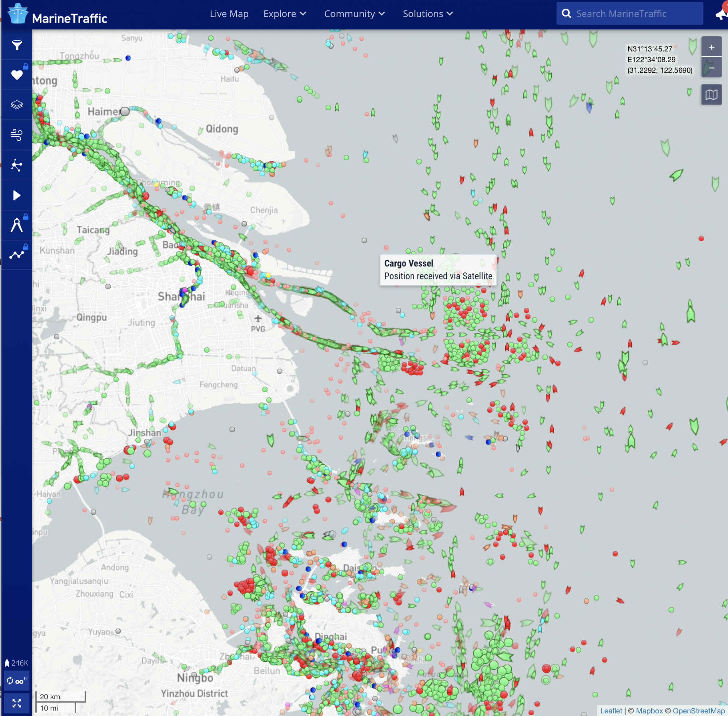Zoom out with the minus button

coord(711,67)
